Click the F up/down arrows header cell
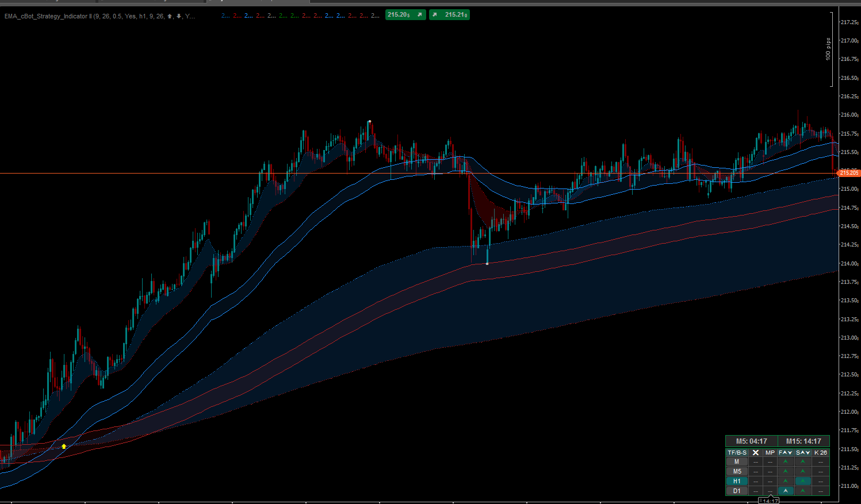Image resolution: width=861 pixels, height=504 pixels. click(786, 453)
